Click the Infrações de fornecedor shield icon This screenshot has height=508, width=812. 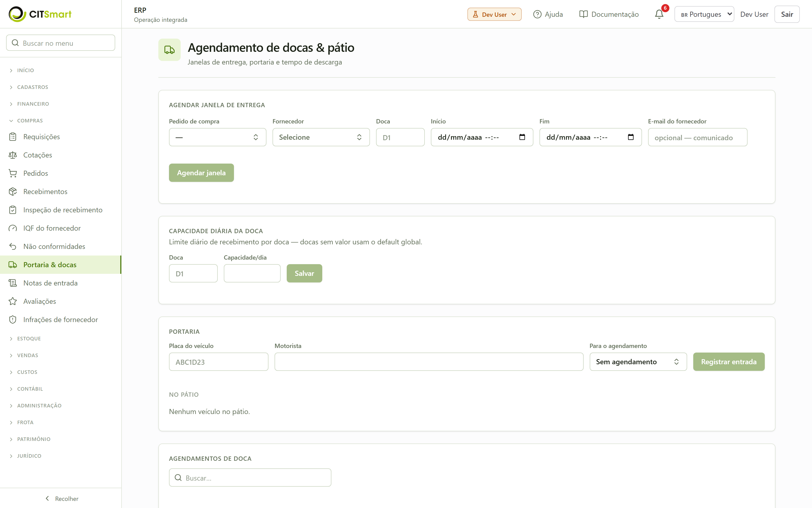(13, 320)
